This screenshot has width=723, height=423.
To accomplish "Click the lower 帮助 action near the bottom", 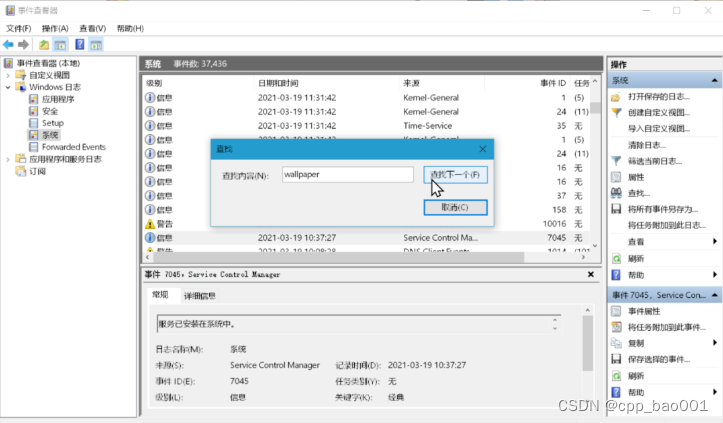I will [x=636, y=392].
